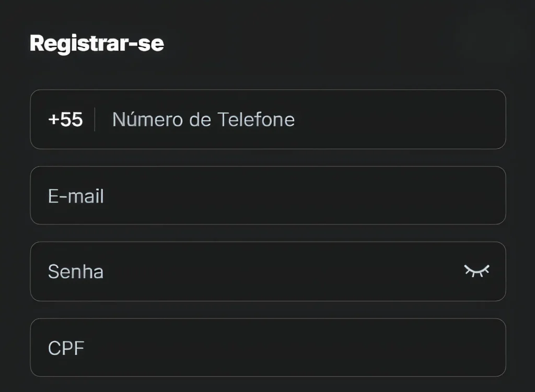Click empty area inside the E-mail box
The height and width of the screenshot is (392, 535).
304,195
